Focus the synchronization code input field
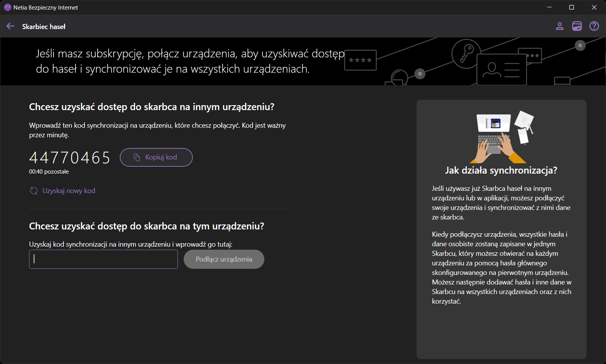The image size is (606, 364). click(103, 259)
